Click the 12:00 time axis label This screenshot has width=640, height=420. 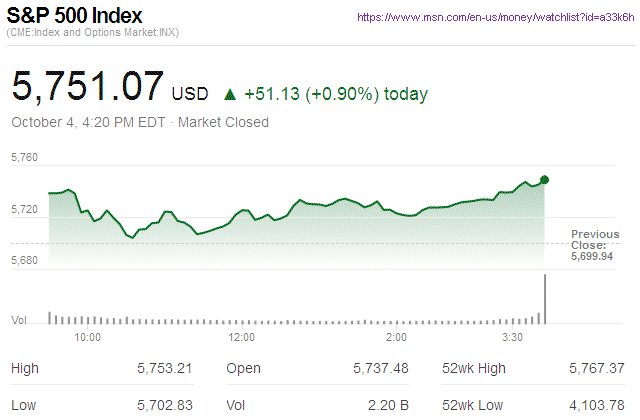pyautogui.click(x=243, y=337)
